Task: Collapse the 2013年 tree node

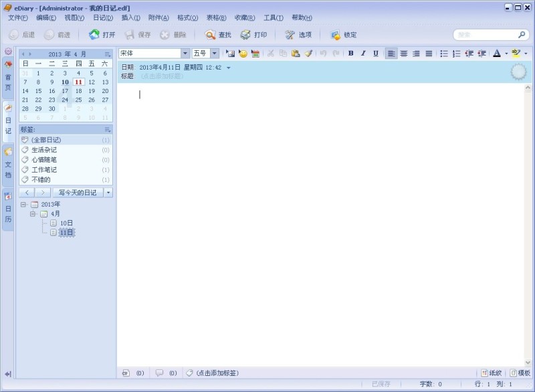Action: pyautogui.click(x=23, y=205)
